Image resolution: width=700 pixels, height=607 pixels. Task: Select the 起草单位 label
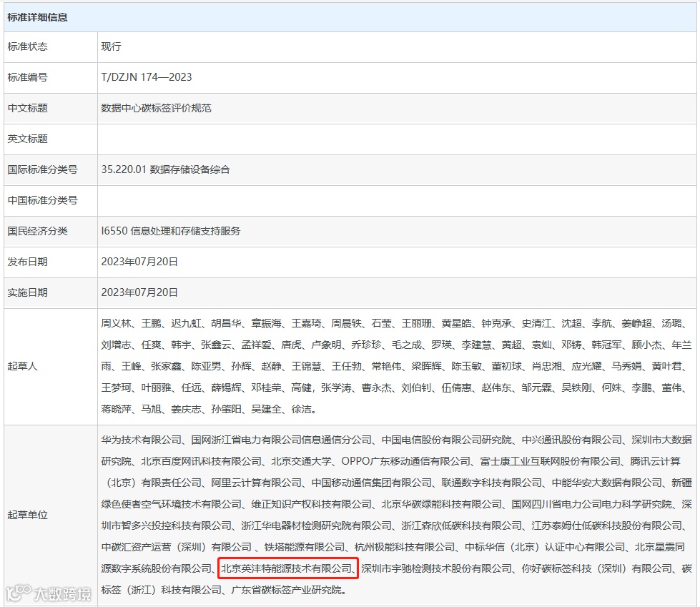[27, 515]
